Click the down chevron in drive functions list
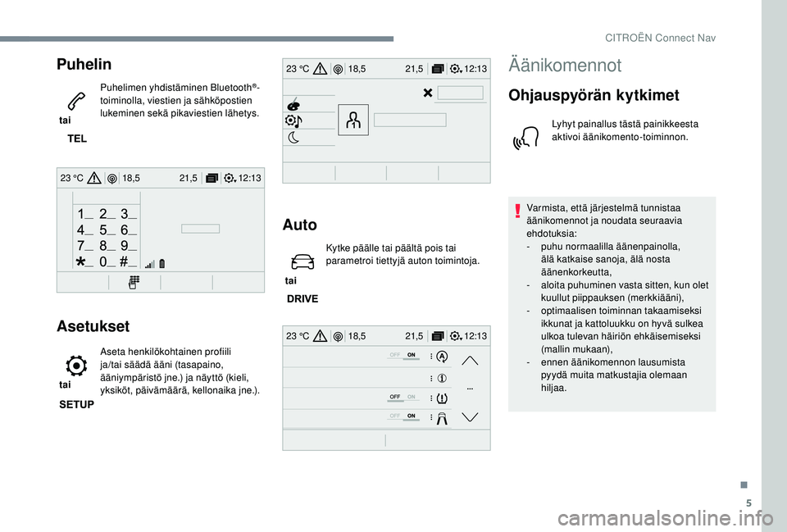Viewport: 787px width, 532px height. [x=470, y=416]
